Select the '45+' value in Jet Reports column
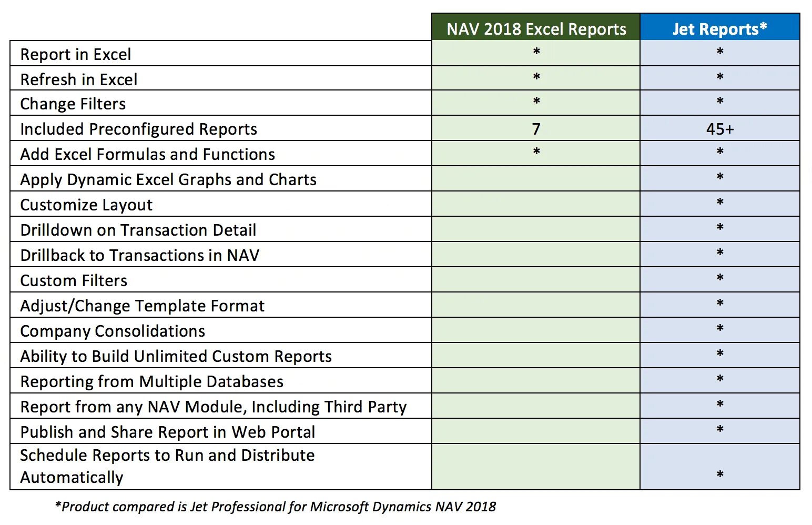This screenshot has width=812, height=525. point(720,129)
